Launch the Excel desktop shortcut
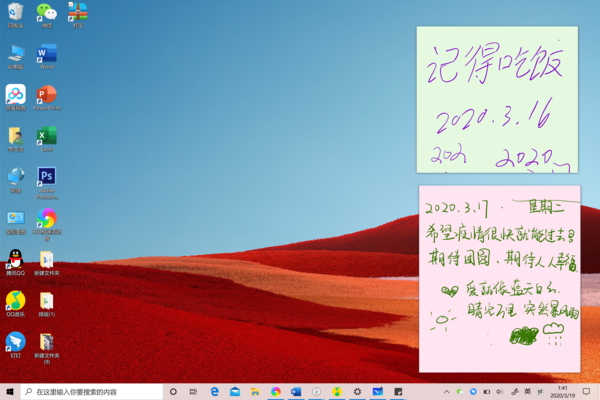Screen dimensions: 600x400 click(x=47, y=139)
